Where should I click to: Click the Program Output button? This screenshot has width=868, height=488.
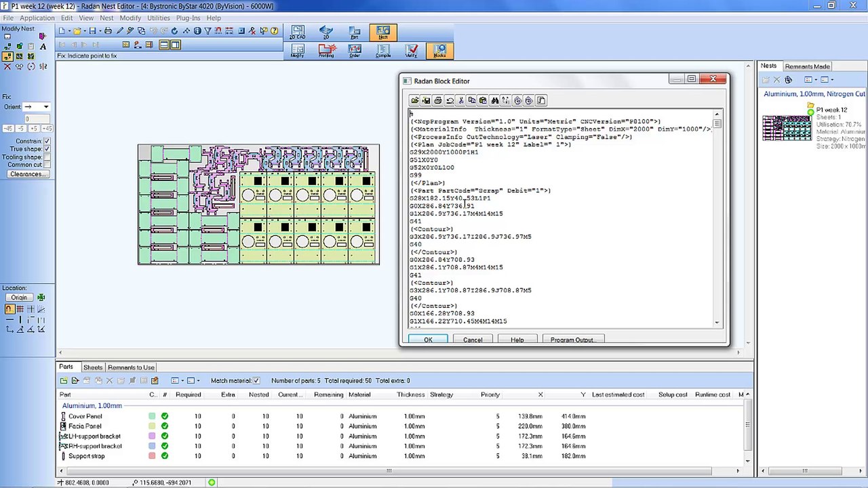[x=572, y=340]
